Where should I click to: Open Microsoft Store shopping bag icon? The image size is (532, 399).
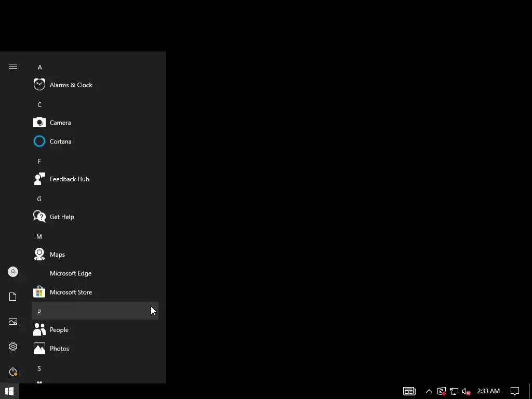[x=39, y=292]
